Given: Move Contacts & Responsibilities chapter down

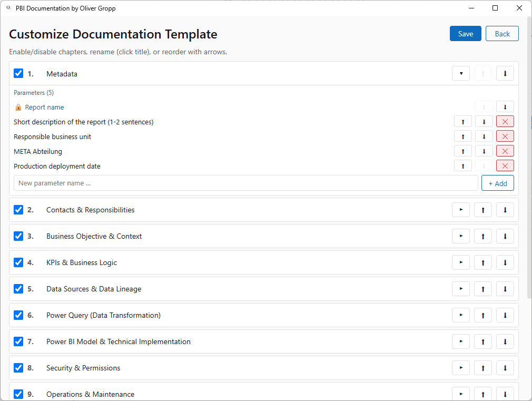Looking at the screenshot, I should (505, 210).
